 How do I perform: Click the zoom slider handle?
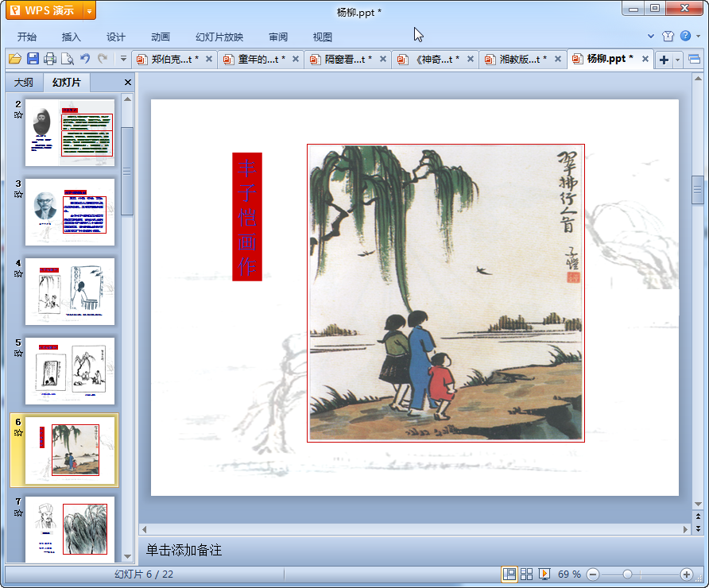pyautogui.click(x=627, y=574)
